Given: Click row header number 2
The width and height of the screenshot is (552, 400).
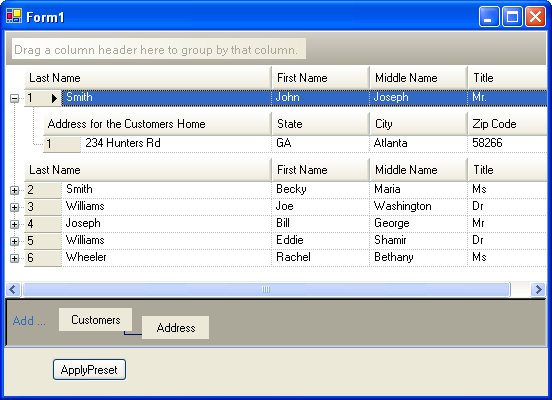Looking at the screenshot, I should click(x=43, y=190).
